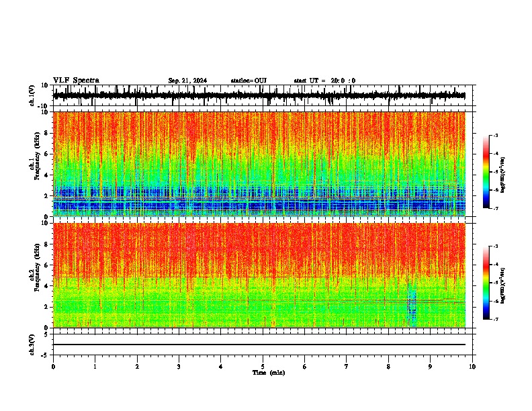Click the ch.2 "Frequency (kHz)" axis label
532x411 pixels.
(37, 267)
